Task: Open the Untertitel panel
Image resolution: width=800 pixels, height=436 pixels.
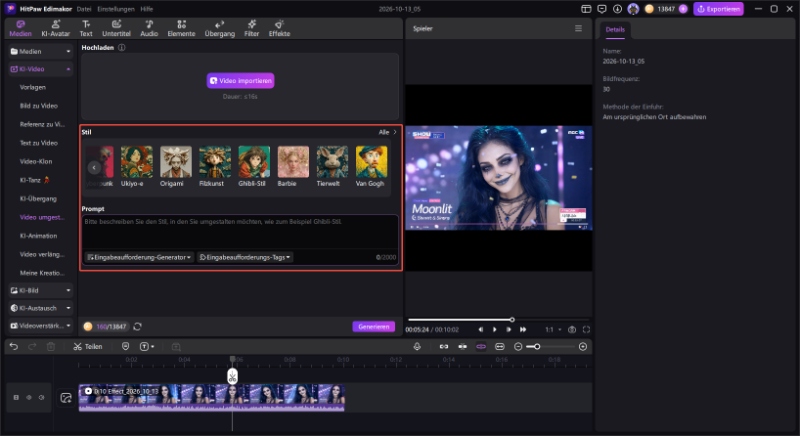Action: coord(116,29)
